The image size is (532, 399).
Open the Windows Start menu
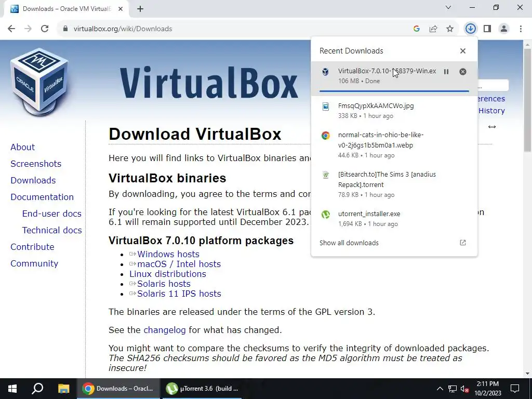tap(12, 389)
